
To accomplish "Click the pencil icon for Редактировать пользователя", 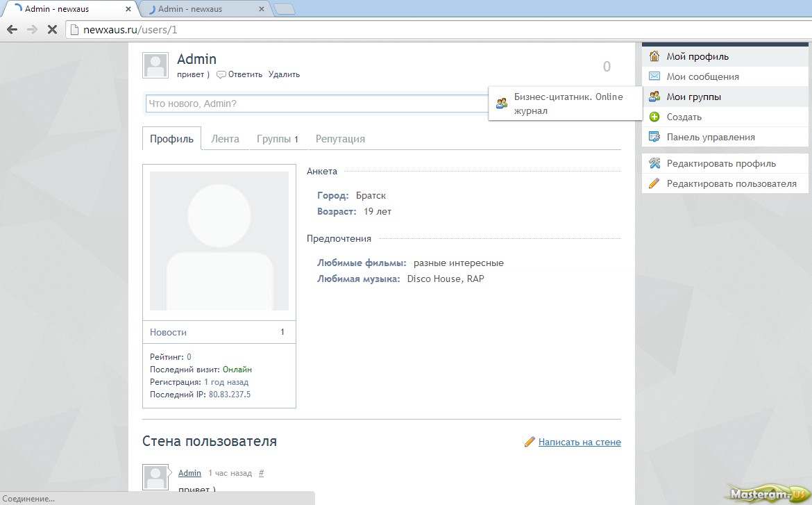I will (x=654, y=183).
